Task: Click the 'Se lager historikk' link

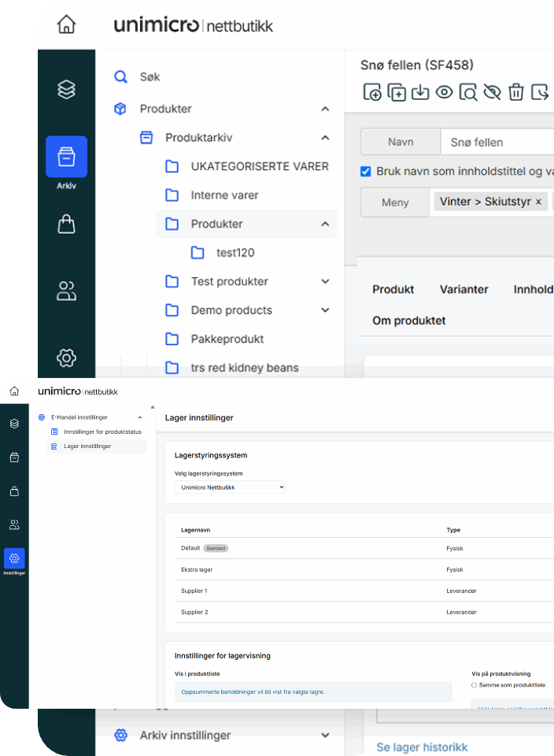Action: [422, 747]
